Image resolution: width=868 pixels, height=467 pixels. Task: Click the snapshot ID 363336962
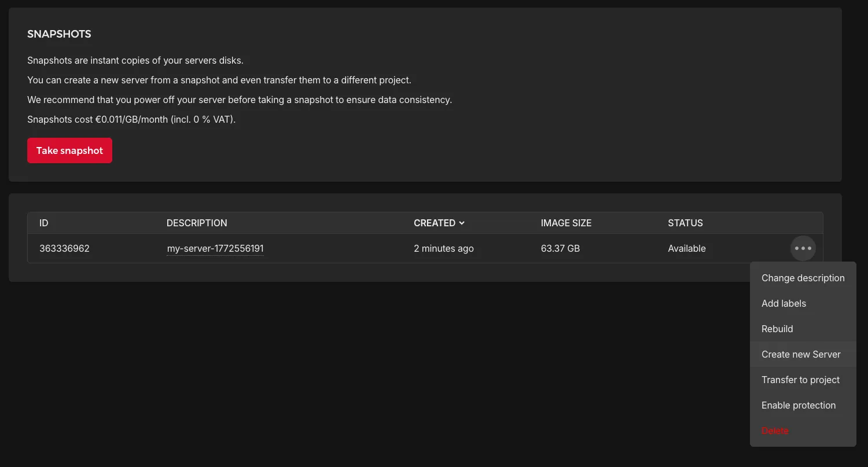tap(64, 249)
